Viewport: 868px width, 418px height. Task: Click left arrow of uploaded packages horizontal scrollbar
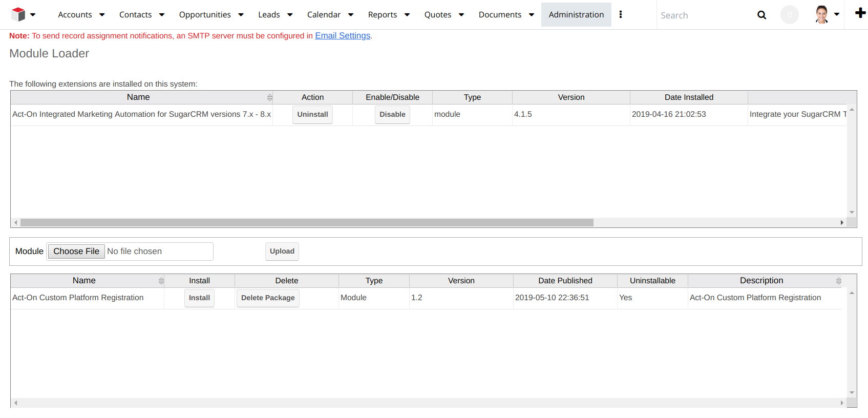[x=16, y=403]
